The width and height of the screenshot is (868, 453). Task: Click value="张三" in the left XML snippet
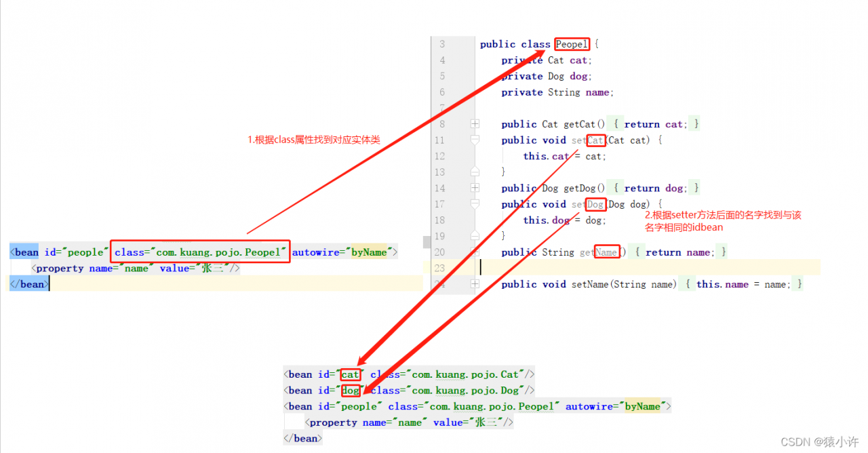(x=196, y=268)
